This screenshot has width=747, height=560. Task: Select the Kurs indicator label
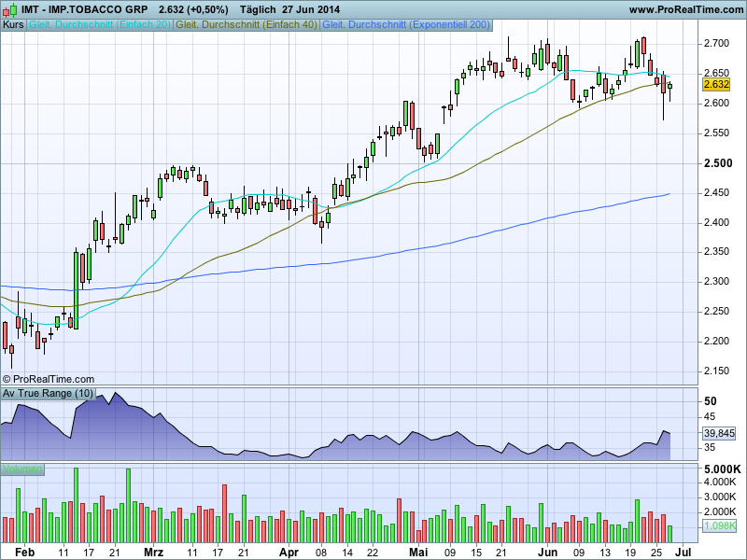tap(13, 25)
